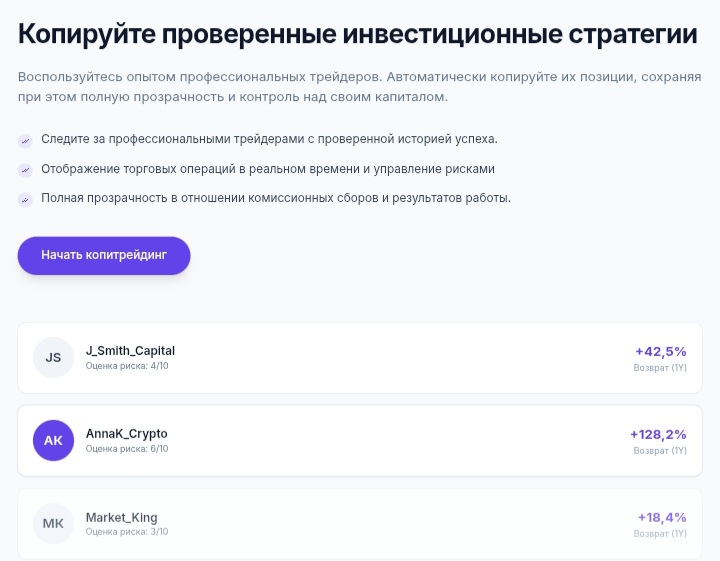
Task: Click chart icon beside Отображение торговых операций
Action: 25,170
